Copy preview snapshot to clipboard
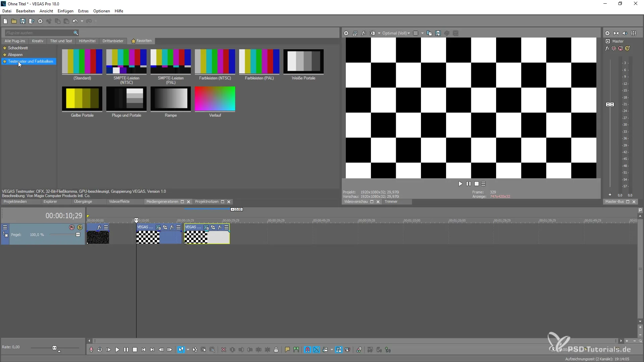The height and width of the screenshot is (362, 644). pos(429,33)
